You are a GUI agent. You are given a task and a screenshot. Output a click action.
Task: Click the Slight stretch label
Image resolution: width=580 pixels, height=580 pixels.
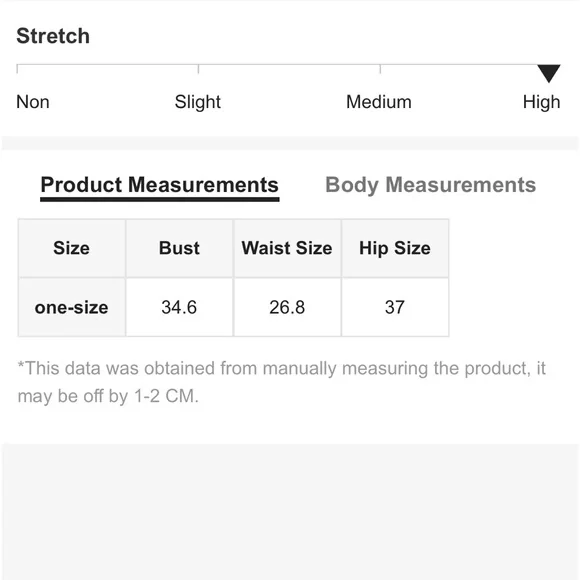coord(198,102)
